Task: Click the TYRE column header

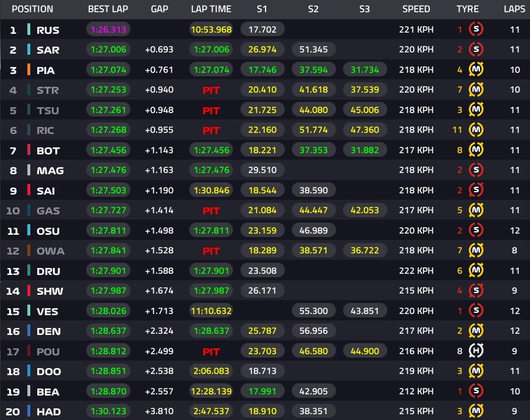Action: point(468,9)
